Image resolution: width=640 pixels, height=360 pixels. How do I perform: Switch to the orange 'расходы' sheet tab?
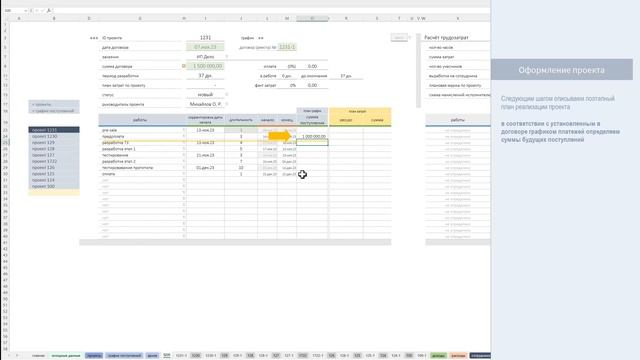pos(458,356)
